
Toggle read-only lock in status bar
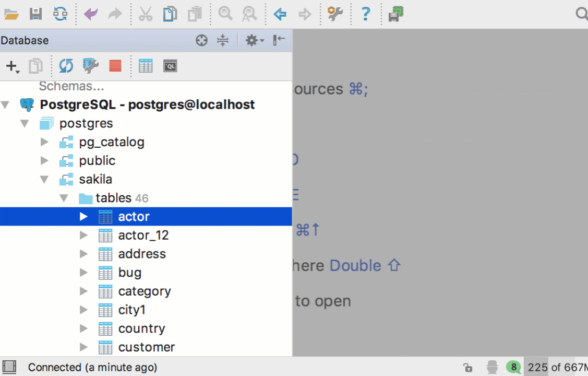pos(467,367)
